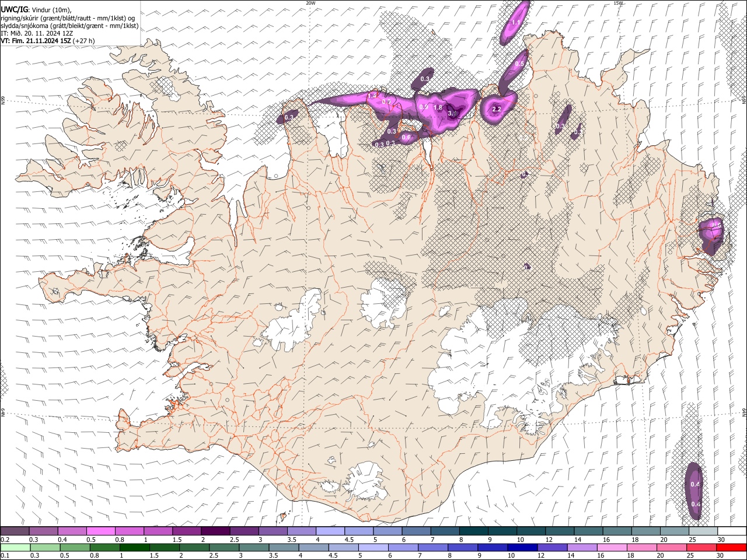Pick the light pink 16 swatch in lower legend
This screenshot has width=747, height=560.
pos(612,547)
